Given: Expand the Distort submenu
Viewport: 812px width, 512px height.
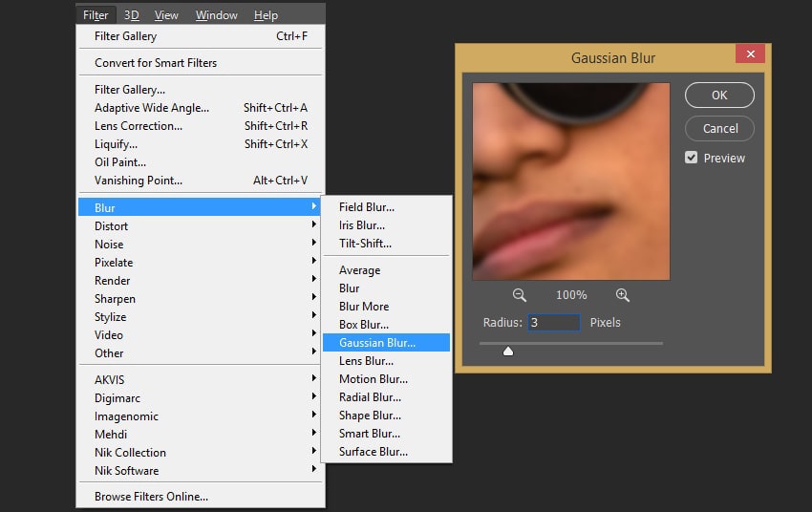Looking at the screenshot, I should (x=111, y=226).
